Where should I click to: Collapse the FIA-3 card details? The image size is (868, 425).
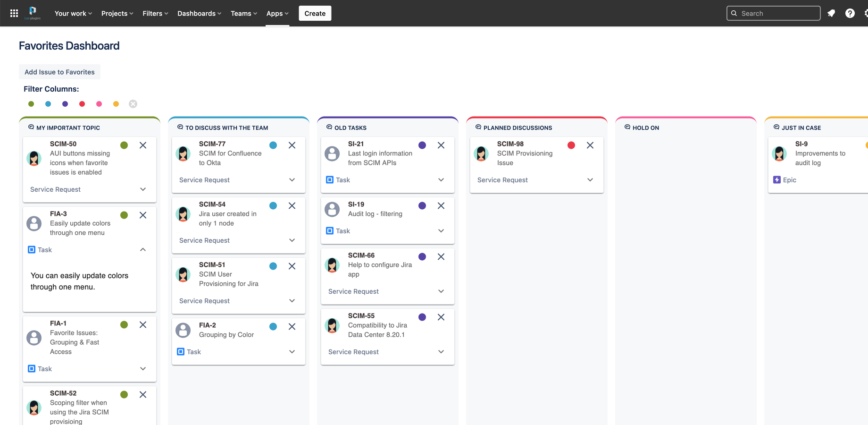pyautogui.click(x=143, y=250)
